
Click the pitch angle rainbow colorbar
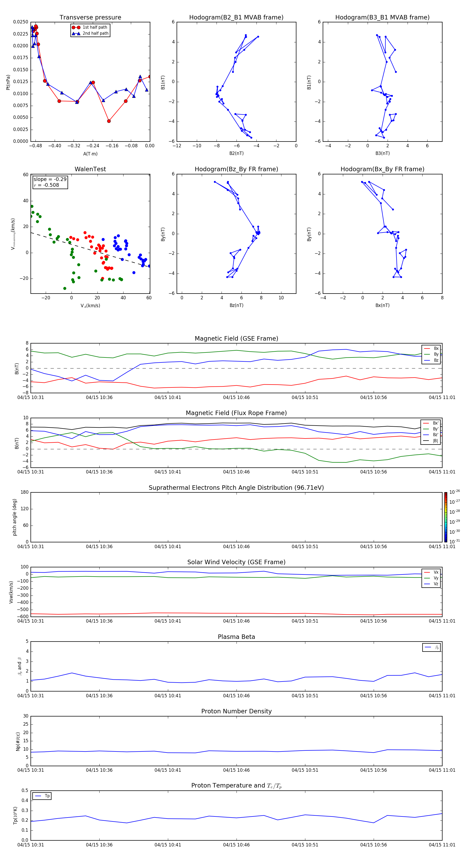click(446, 517)
